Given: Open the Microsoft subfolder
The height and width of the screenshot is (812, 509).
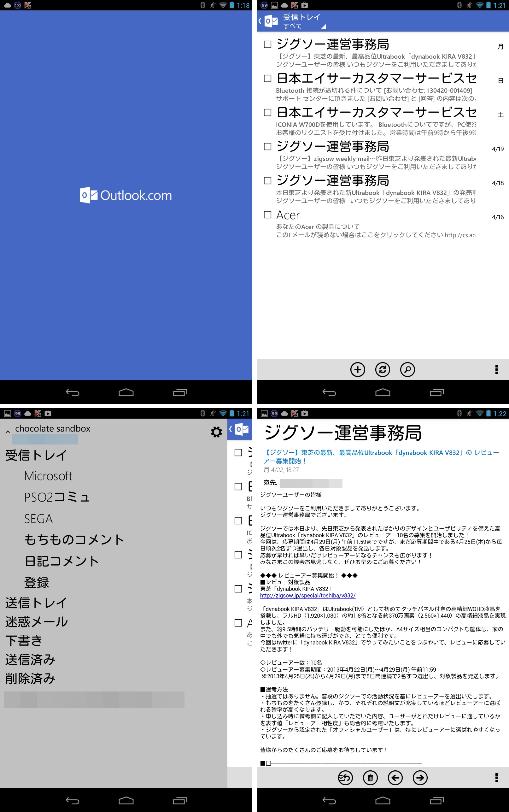Looking at the screenshot, I should pos(48,476).
